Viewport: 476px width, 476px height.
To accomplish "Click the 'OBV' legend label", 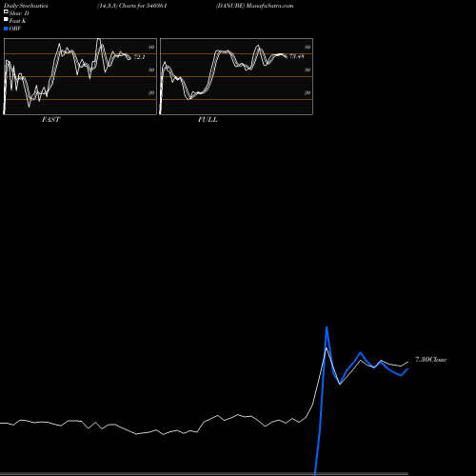I will (15, 29).
